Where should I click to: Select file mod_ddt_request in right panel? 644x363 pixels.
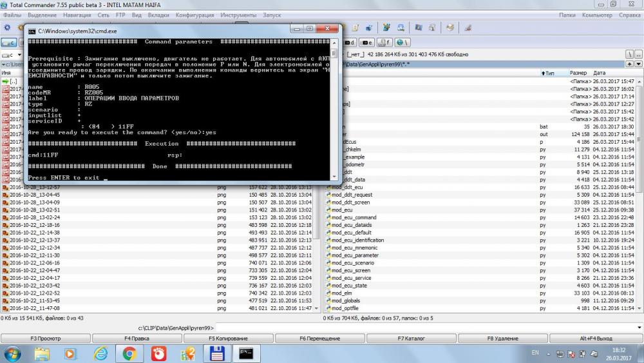pos(352,195)
